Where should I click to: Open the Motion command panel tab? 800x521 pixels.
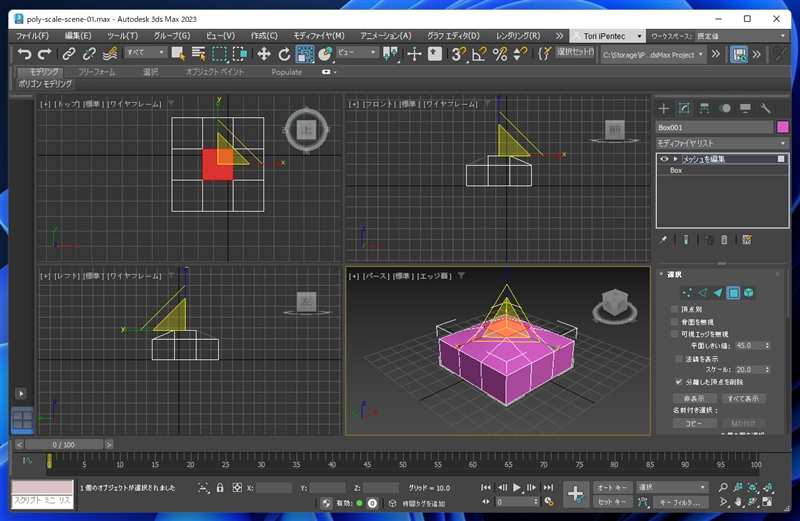point(724,108)
